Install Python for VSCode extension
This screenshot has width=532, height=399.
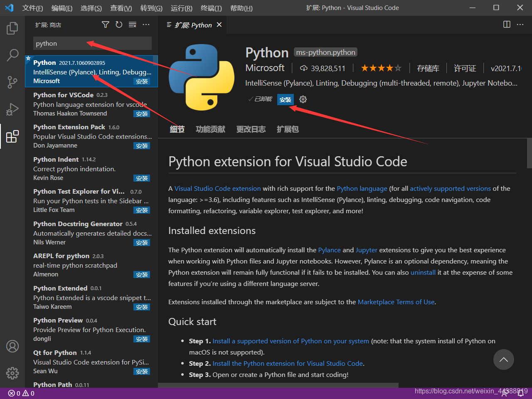pos(142,113)
